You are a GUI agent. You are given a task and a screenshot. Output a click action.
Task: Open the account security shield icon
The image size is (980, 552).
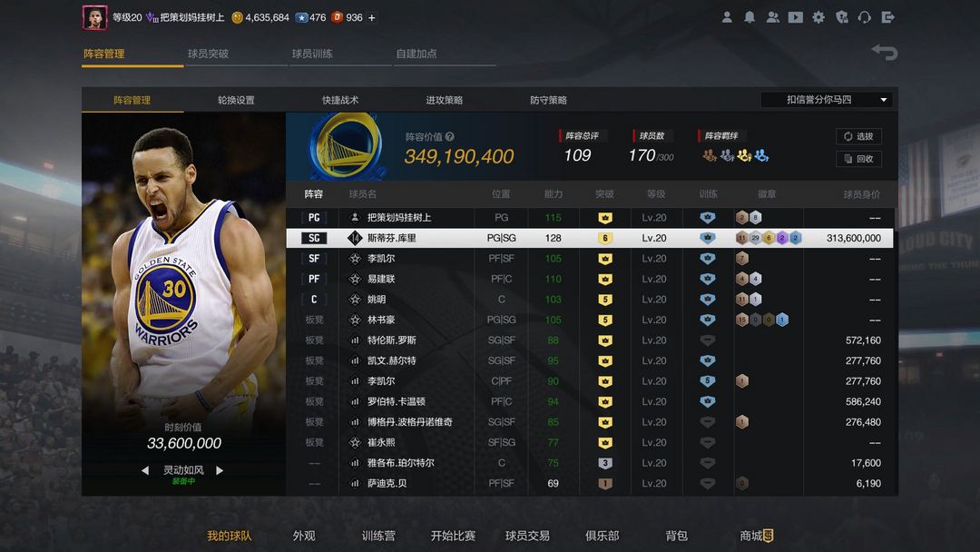coord(842,17)
